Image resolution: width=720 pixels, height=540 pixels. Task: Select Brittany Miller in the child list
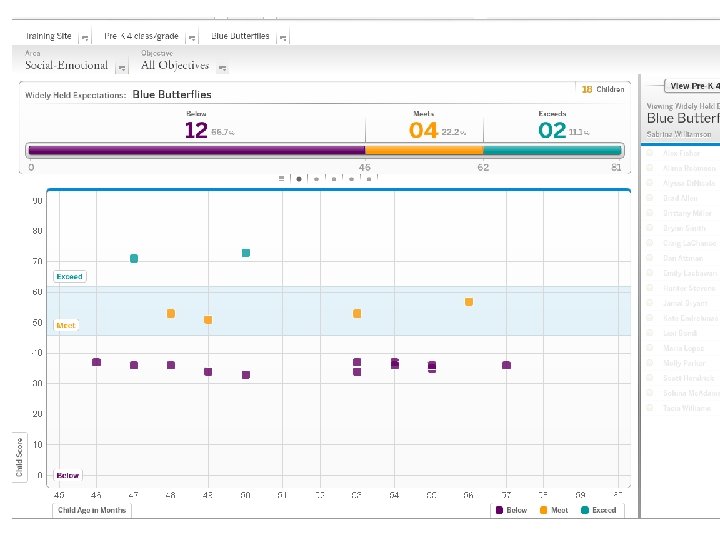click(x=687, y=213)
